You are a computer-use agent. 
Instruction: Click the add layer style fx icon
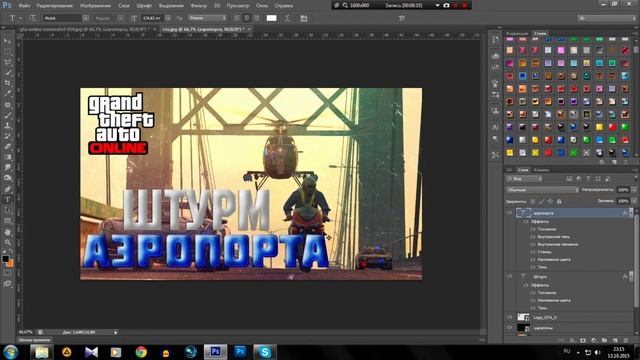click(x=572, y=340)
